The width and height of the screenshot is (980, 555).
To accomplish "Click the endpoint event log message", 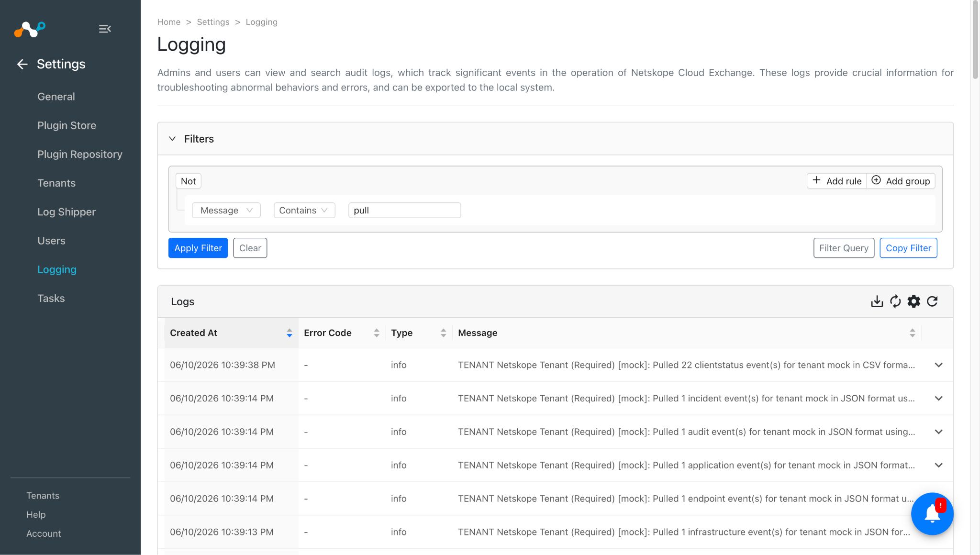I will coord(686,499).
